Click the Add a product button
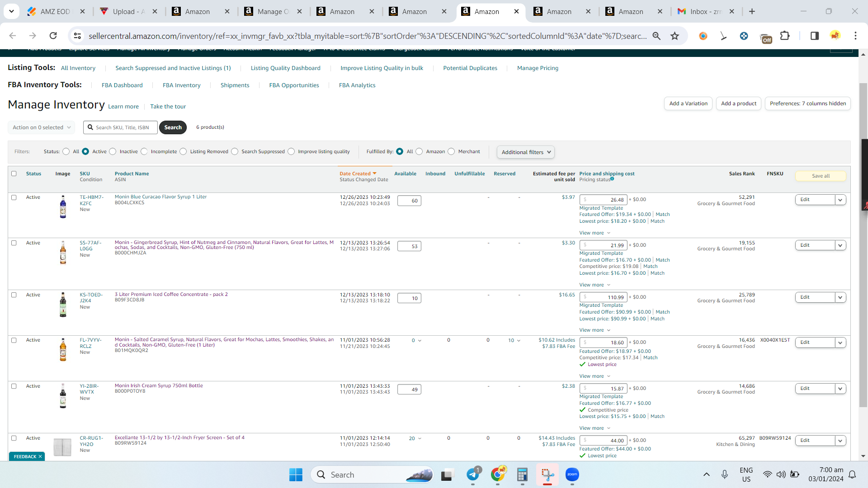Viewport: 868px width, 488px height. click(x=739, y=103)
